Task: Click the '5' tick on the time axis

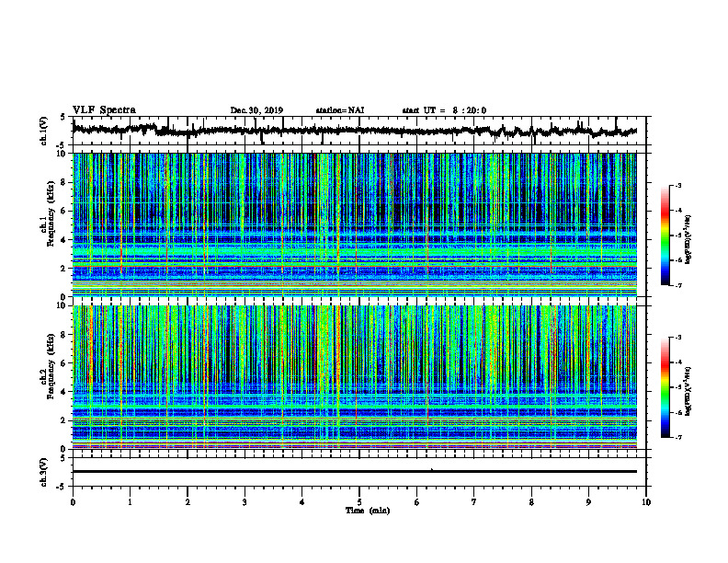Action: click(x=359, y=502)
